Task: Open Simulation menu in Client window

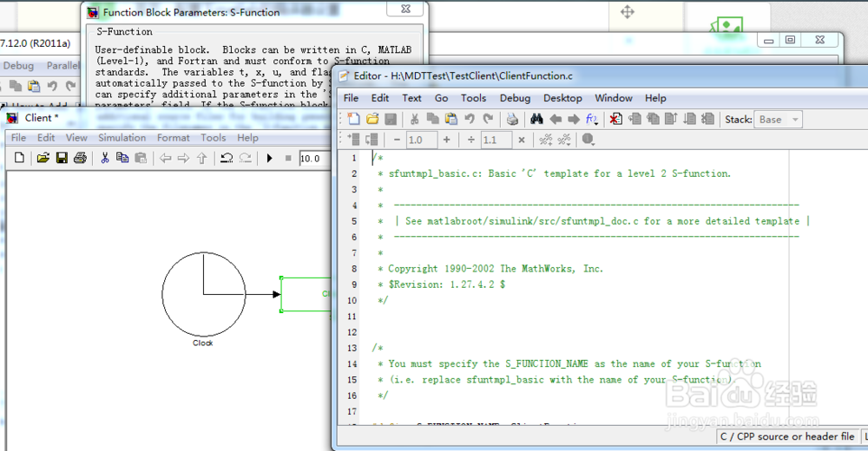Action: [x=122, y=138]
